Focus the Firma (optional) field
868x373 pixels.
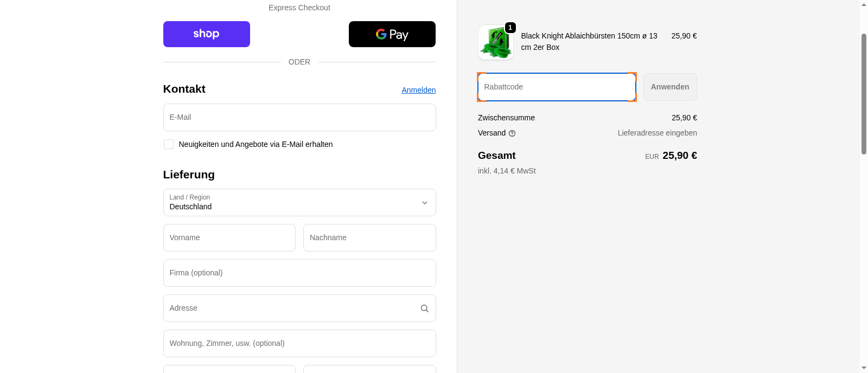click(299, 273)
